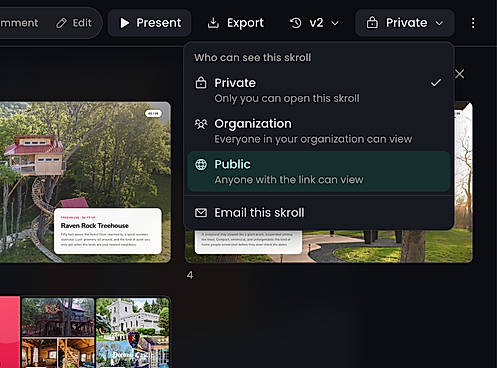The image size is (497, 368).
Task: Click the Edit button with pencil icon
Action: (74, 23)
